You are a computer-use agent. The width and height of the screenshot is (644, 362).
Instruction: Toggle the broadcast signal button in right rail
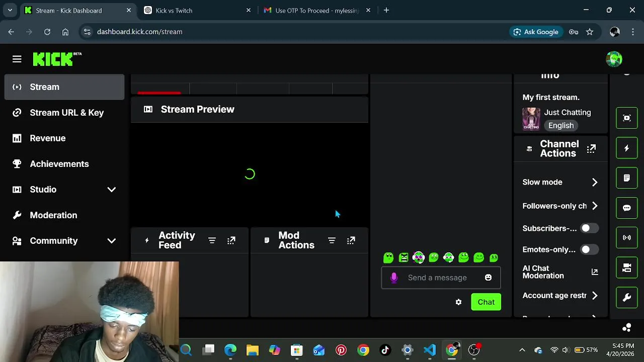point(627,238)
